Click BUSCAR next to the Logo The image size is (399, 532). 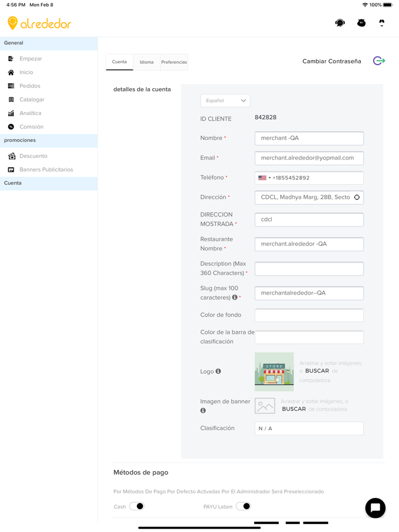coord(317,371)
